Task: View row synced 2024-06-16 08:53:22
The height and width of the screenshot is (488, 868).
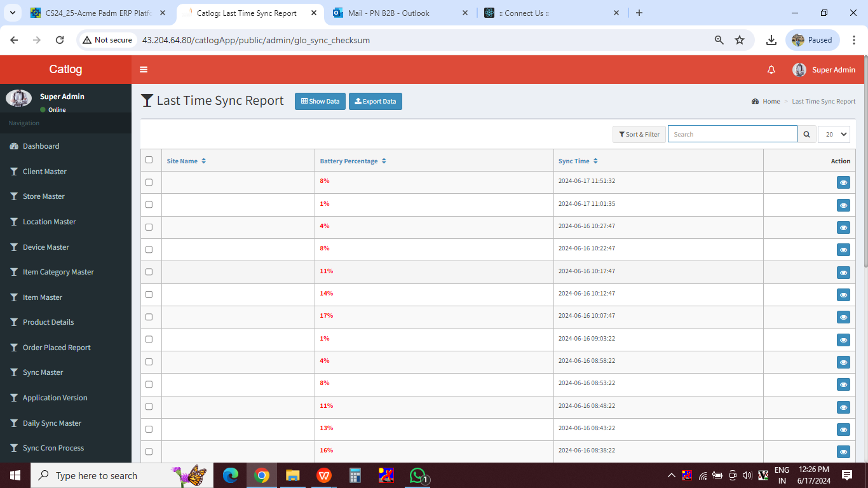Action: click(843, 384)
